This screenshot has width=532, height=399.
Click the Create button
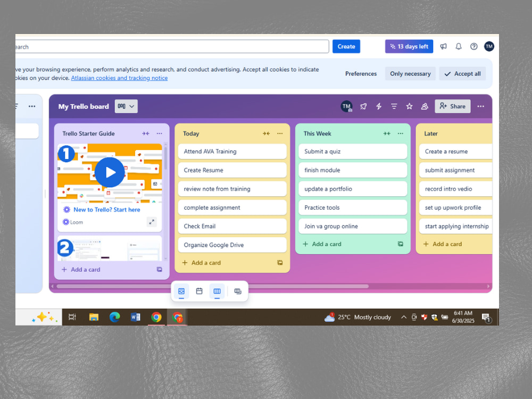coord(346,46)
